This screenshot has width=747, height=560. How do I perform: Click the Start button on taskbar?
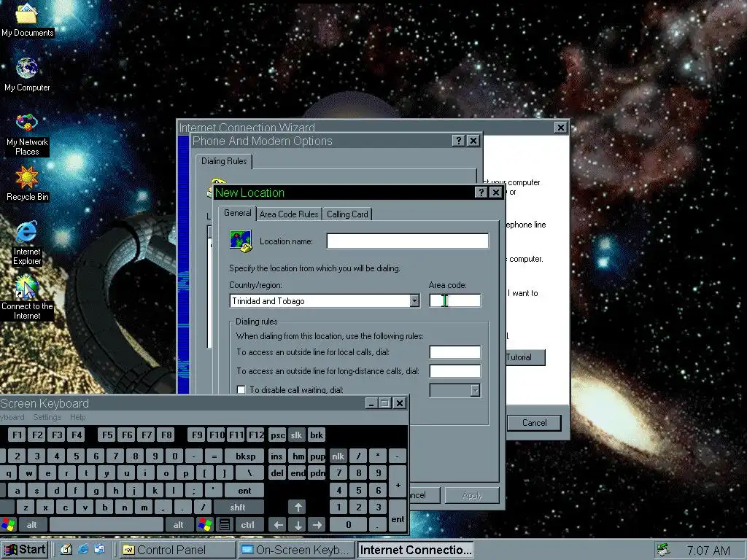pyautogui.click(x=26, y=550)
